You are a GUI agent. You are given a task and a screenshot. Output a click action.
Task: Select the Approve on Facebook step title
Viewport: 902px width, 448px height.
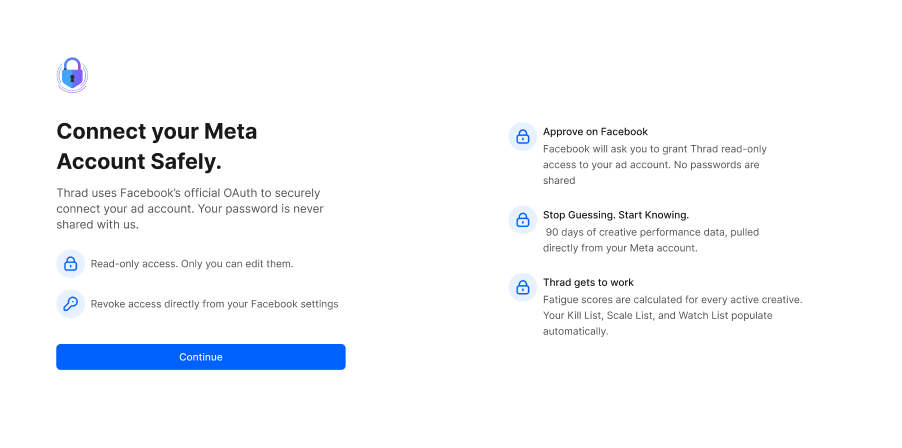[595, 132]
